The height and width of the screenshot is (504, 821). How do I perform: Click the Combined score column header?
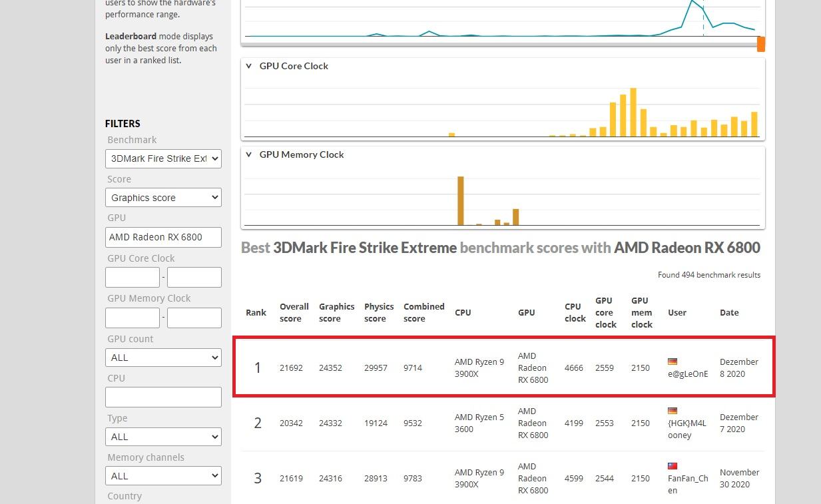pyautogui.click(x=423, y=312)
